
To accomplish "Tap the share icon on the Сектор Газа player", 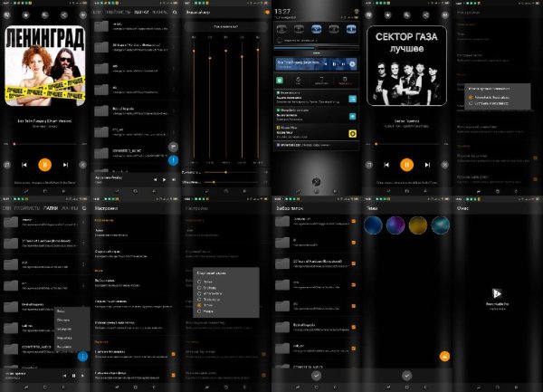I will (x=426, y=14).
